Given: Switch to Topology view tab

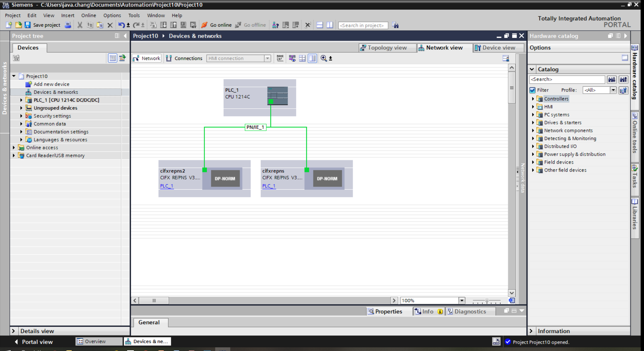Looking at the screenshot, I should click(x=387, y=48).
